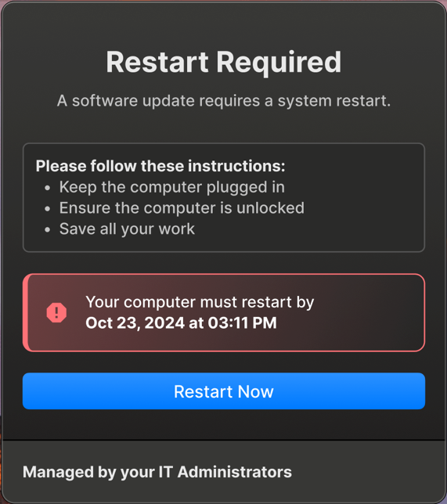Image resolution: width=447 pixels, height=504 pixels.
Task: Click 'Managed by your IT Administrators' footer
Action: 157,472
